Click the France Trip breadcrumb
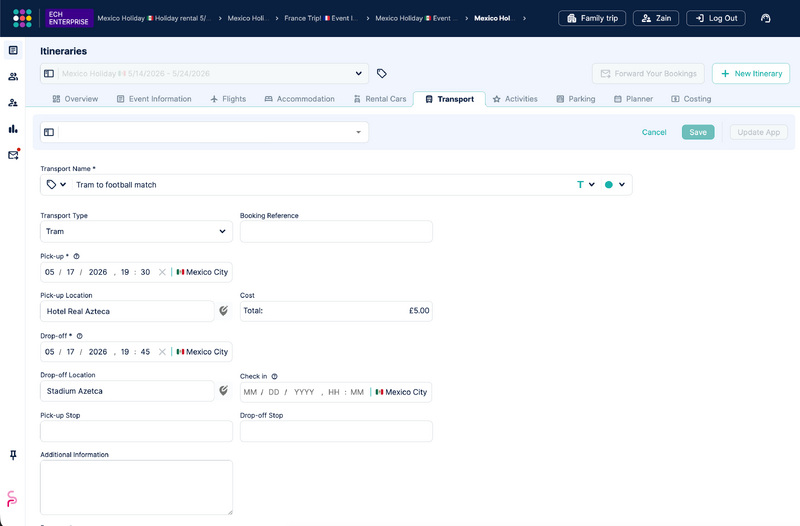This screenshot has width=800, height=526. coord(321,18)
